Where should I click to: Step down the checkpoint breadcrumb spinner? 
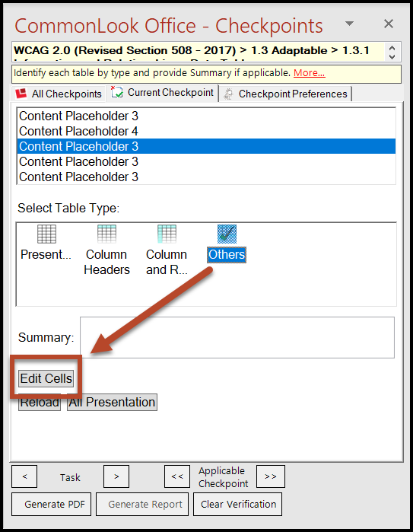(x=392, y=56)
